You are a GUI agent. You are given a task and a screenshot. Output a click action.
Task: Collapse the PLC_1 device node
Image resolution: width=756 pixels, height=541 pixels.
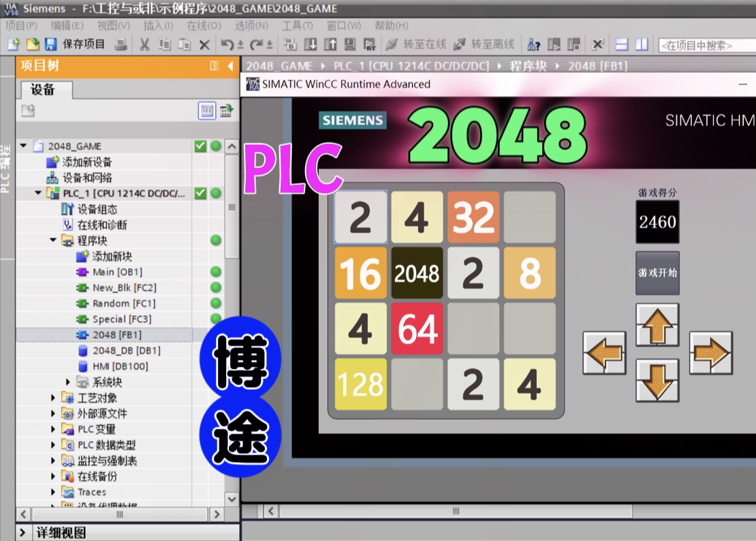point(38,193)
